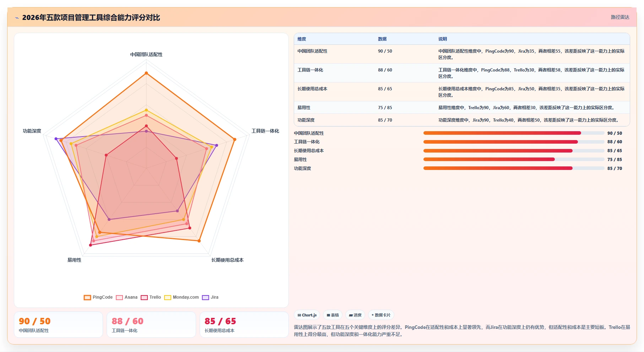Click the 75 / 85 value in the table
644x352 pixels.
(x=385, y=108)
